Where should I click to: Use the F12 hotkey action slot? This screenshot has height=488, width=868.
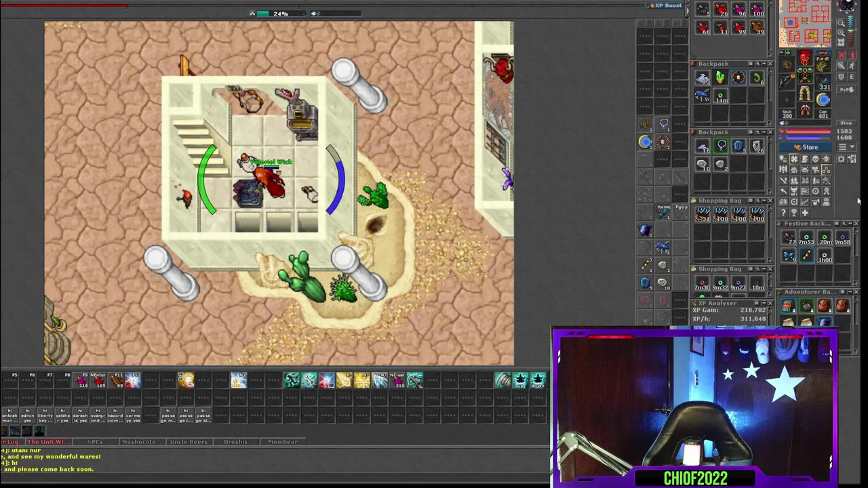[133, 380]
